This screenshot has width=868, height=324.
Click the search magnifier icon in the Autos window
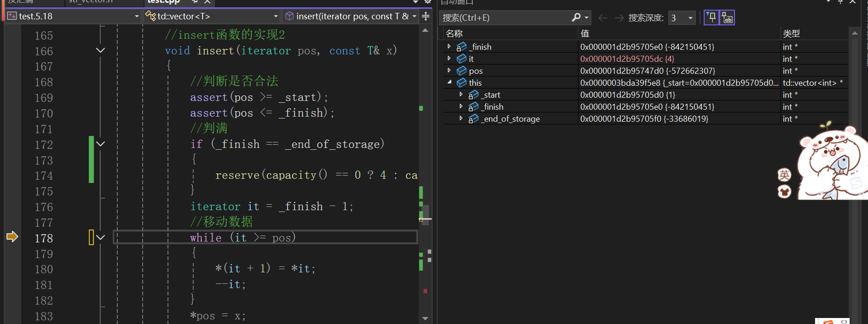pos(576,18)
